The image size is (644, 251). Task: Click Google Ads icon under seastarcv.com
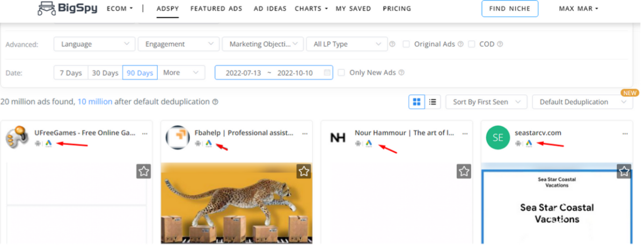pos(529,144)
